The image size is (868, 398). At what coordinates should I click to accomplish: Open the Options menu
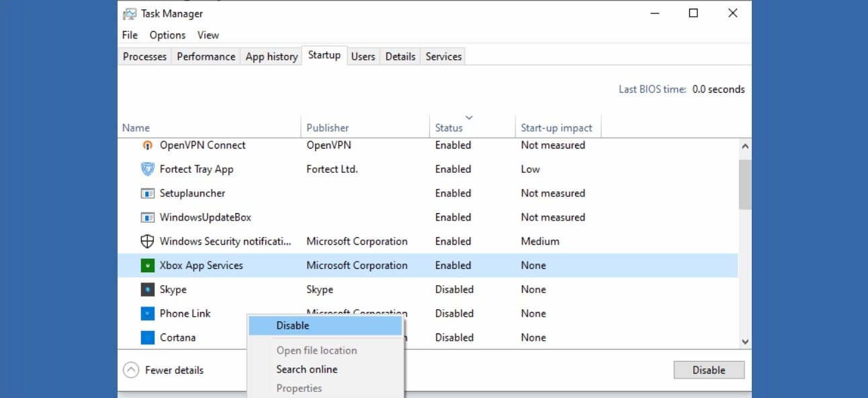click(x=167, y=34)
